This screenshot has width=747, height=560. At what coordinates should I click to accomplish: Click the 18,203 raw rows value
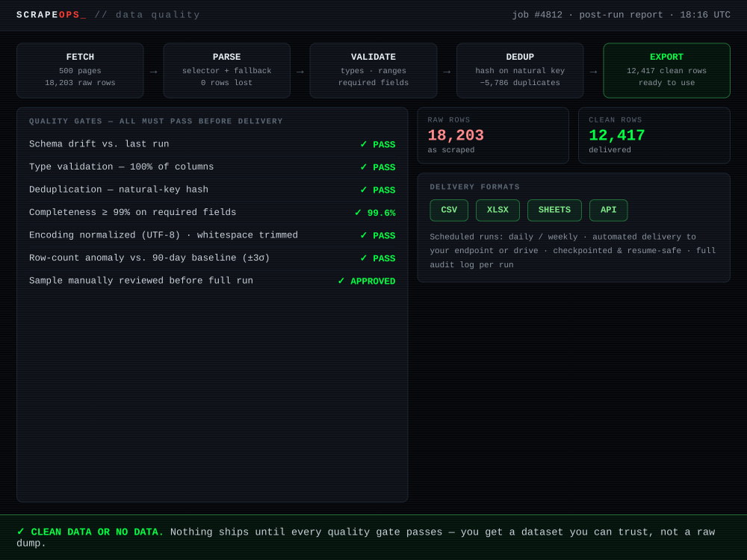[456, 135]
